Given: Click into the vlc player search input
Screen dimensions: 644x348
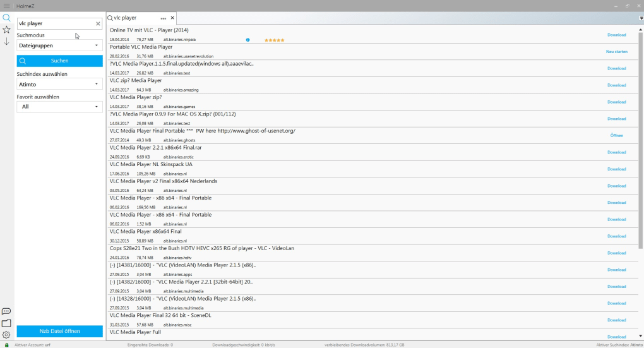Looking at the screenshot, I should coord(56,23).
